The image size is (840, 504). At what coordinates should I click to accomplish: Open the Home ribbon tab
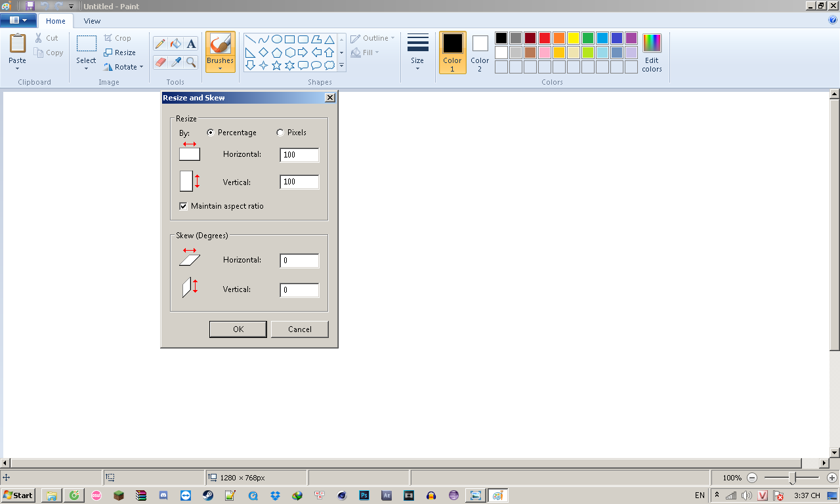click(x=56, y=21)
